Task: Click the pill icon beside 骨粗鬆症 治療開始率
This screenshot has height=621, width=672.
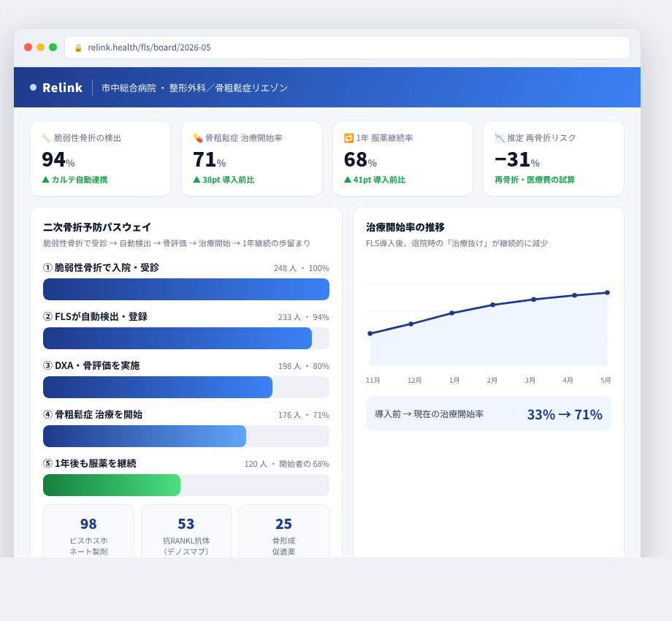Action: (197, 138)
